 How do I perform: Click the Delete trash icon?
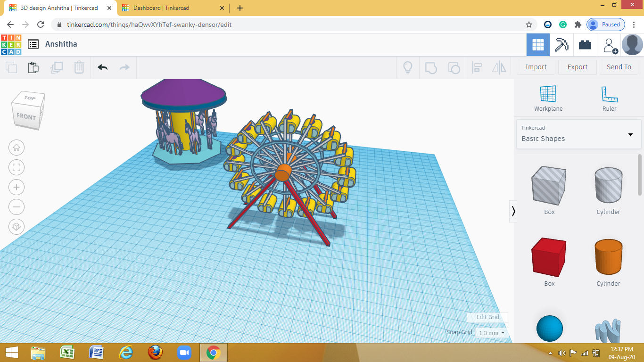(79, 67)
